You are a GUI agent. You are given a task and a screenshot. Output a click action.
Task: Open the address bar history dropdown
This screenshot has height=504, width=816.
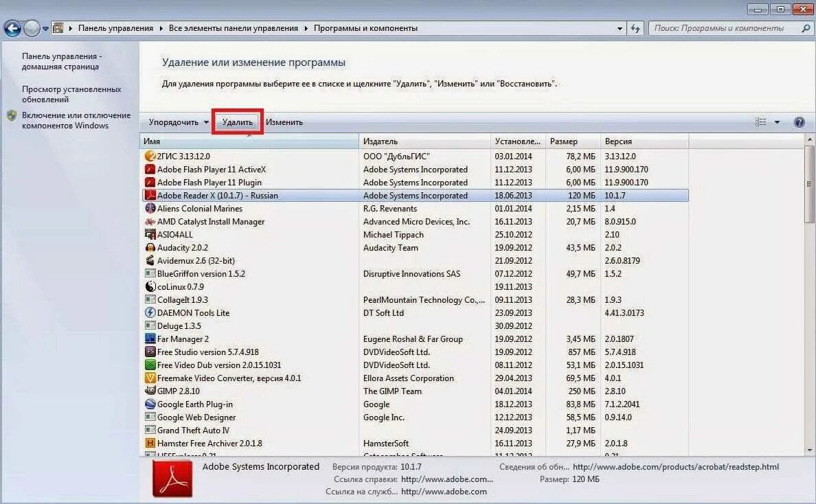[x=620, y=29]
